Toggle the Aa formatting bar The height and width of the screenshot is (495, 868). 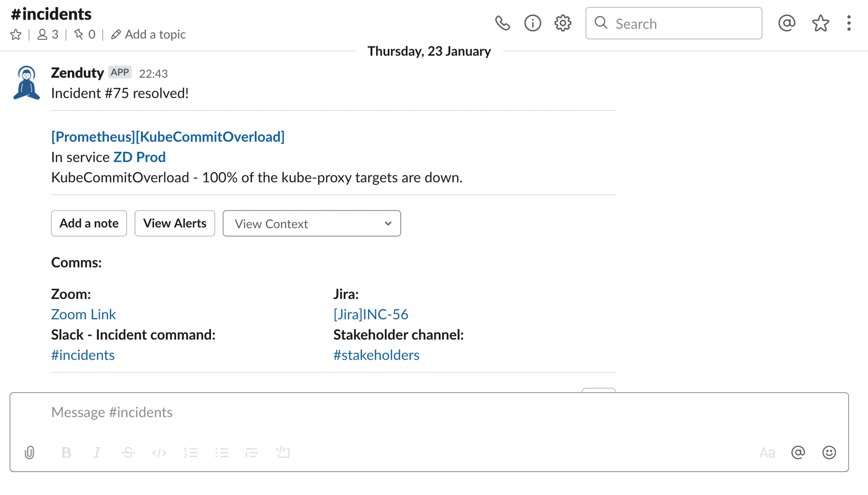[768, 452]
